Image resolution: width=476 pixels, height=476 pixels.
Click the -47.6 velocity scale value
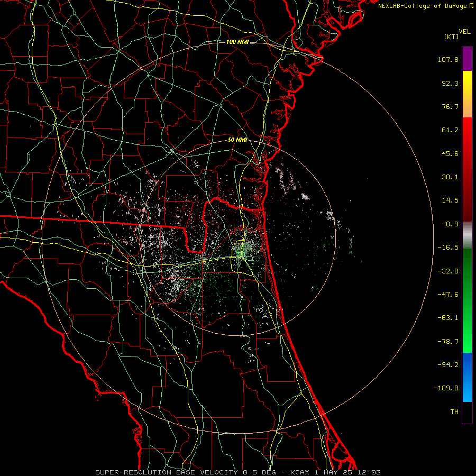[x=448, y=295]
